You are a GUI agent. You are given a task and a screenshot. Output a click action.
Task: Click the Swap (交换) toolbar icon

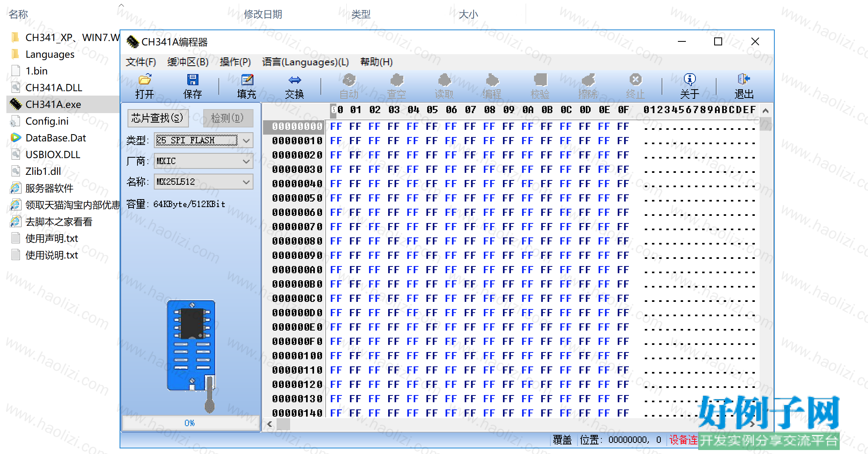[x=295, y=80]
